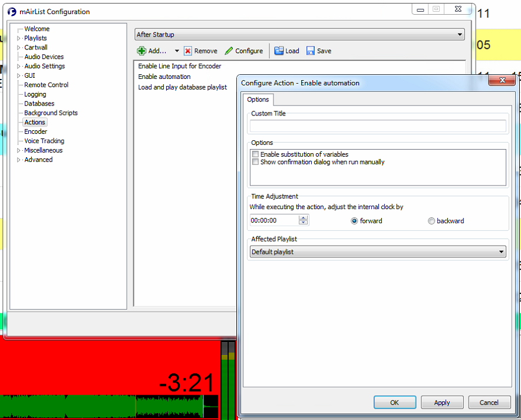Screen dimensions: 521x420
Task: Click the green Add plus icon
Action: [141, 51]
